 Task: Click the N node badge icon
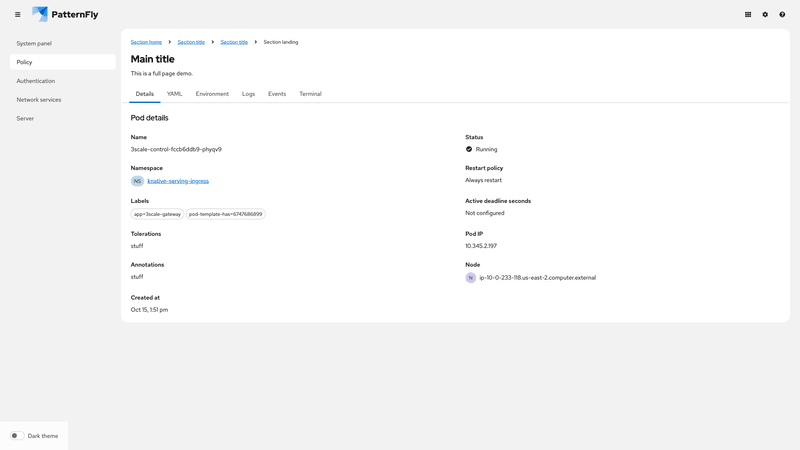coord(471,278)
